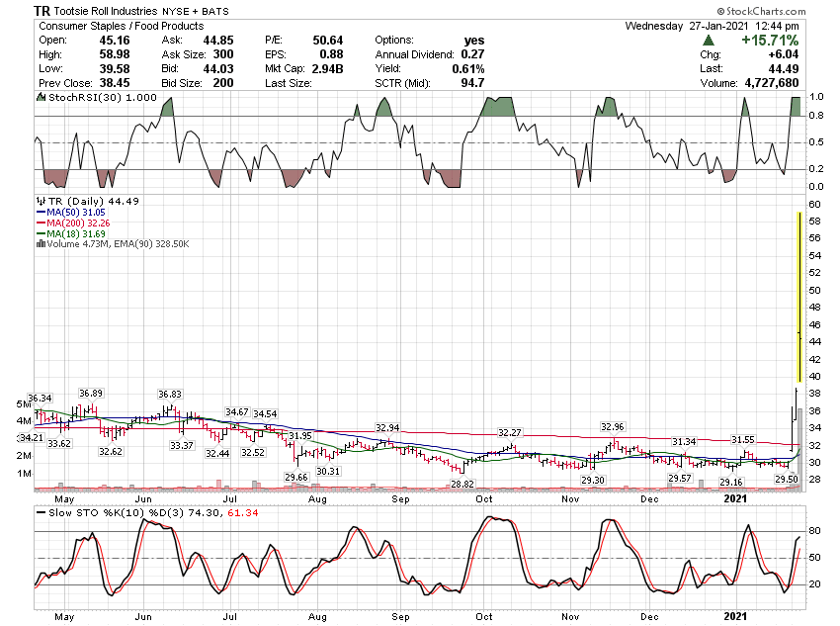The image size is (840, 626).
Task: Click the P/E value 50.64
Action: tap(328, 41)
